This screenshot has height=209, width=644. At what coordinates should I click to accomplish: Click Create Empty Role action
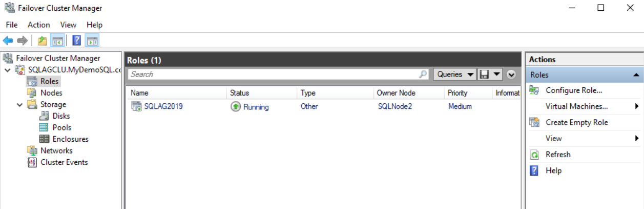[x=576, y=122]
